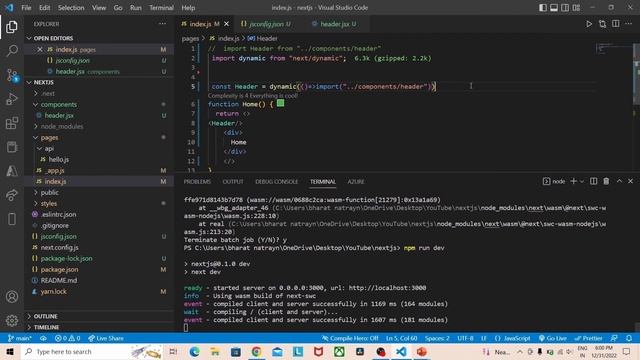The image size is (640, 360).
Task: Toggle bottom panel layout icon
Action: [x=554, y=7]
